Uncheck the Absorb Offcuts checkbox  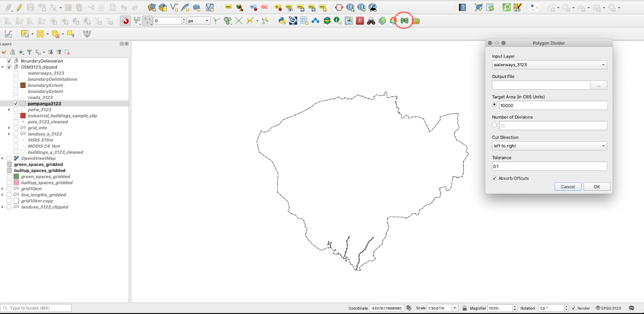click(494, 178)
